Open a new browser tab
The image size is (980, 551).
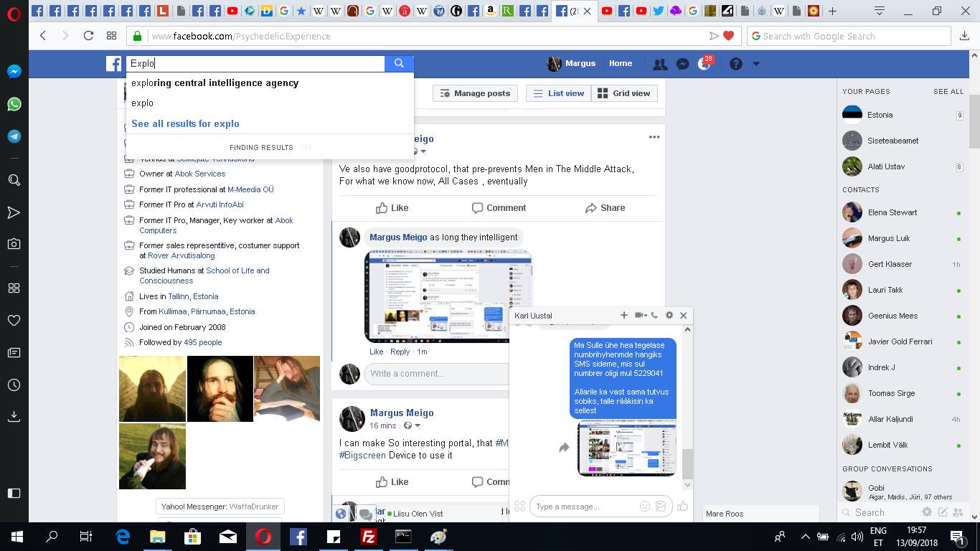pos(832,11)
